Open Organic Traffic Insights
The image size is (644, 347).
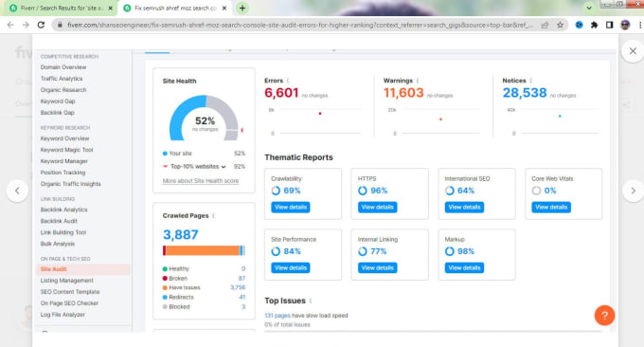[x=70, y=184]
